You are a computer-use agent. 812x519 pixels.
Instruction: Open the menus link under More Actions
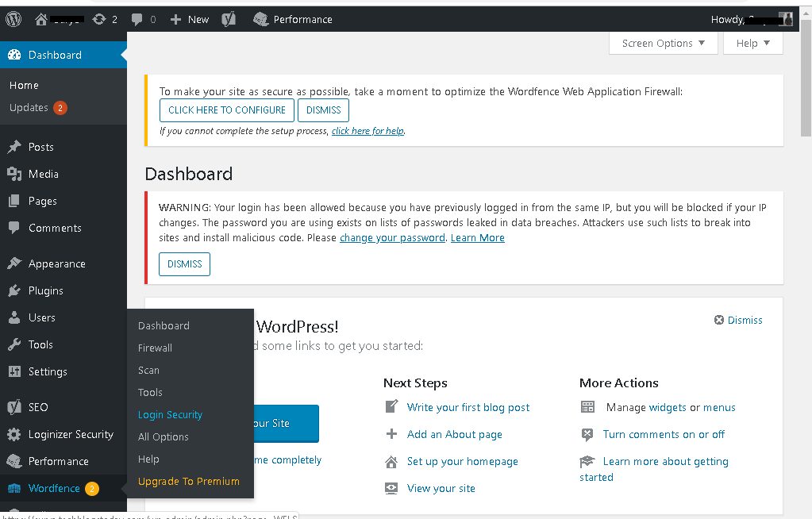[x=719, y=408]
